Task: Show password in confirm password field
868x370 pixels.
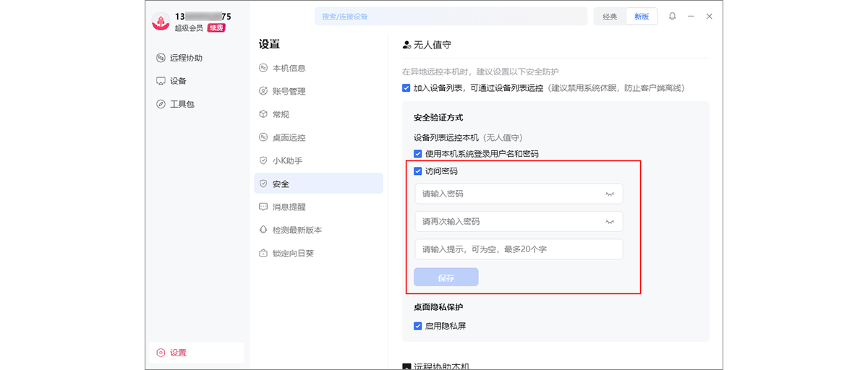Action: tap(610, 221)
